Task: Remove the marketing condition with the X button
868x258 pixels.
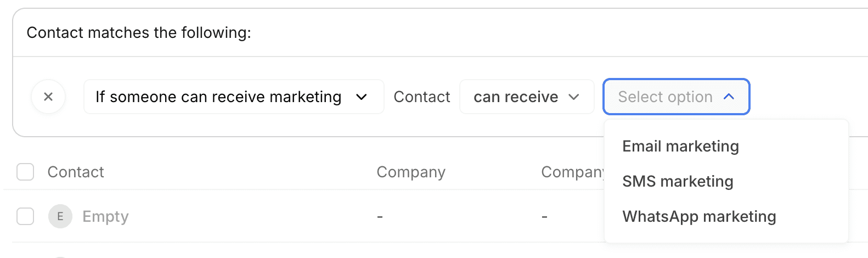Action: [x=48, y=97]
